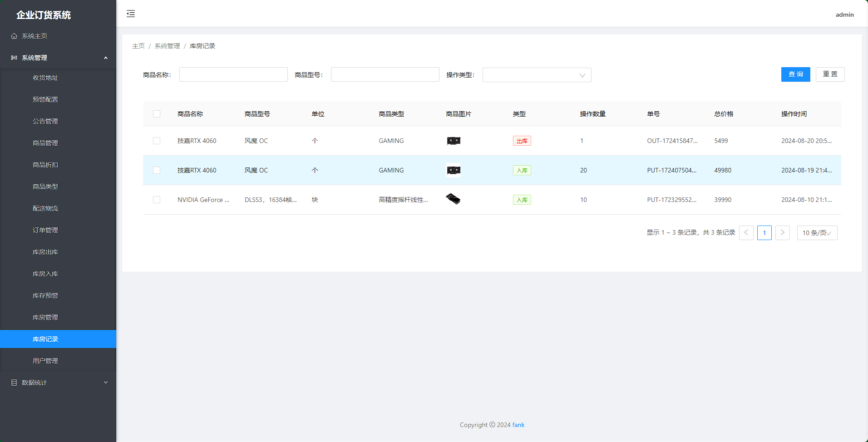Open the 10 条/页 page size selector
Viewport: 868px width, 442px height.
817,233
